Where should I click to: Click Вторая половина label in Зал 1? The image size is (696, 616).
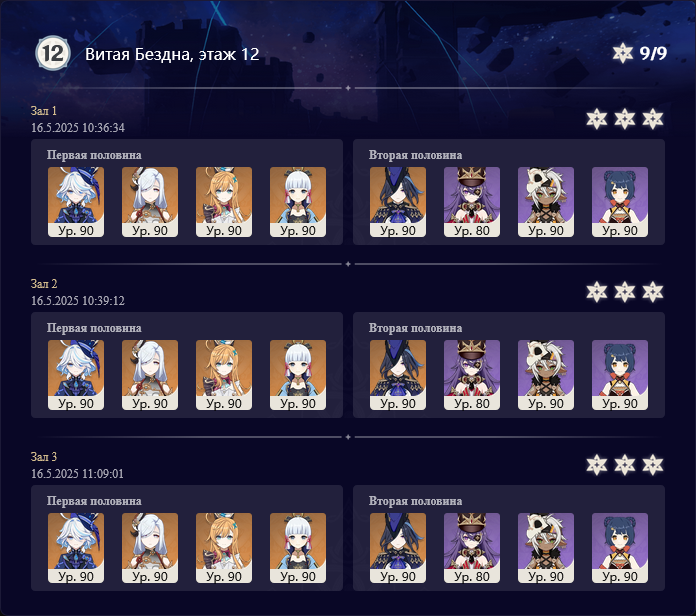pos(415,155)
